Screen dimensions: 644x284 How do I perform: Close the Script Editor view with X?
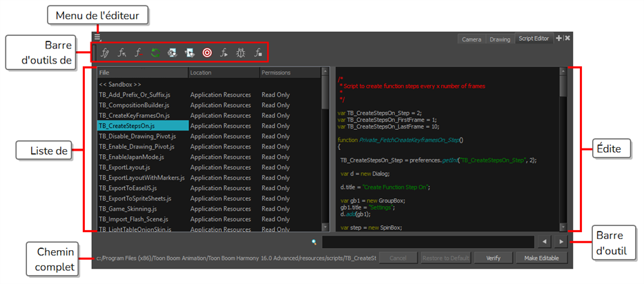567,38
